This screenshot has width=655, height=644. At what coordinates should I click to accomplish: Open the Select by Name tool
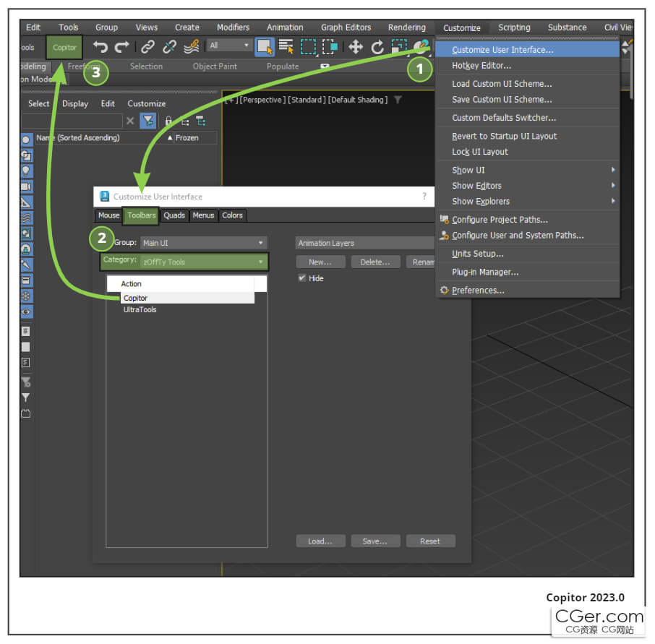click(286, 47)
